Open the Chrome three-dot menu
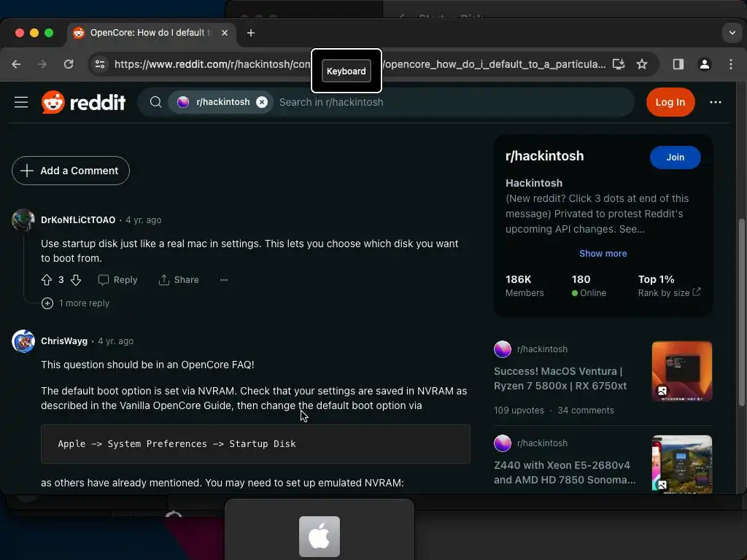This screenshot has height=560, width=747. point(731,64)
